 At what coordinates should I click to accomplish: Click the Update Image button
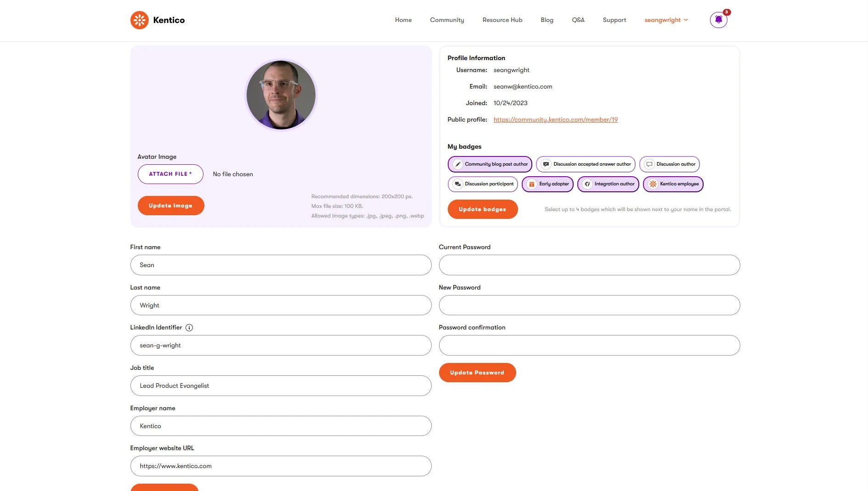tap(171, 206)
